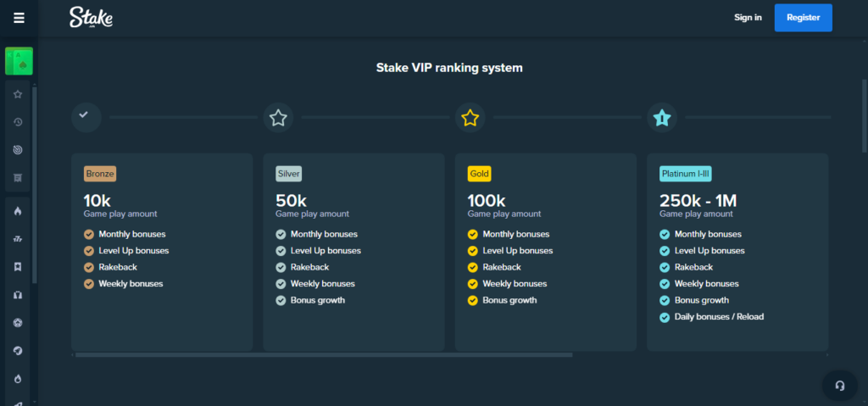Open the 777 slots icon in sidebar
868x406 pixels.
pyautogui.click(x=18, y=239)
